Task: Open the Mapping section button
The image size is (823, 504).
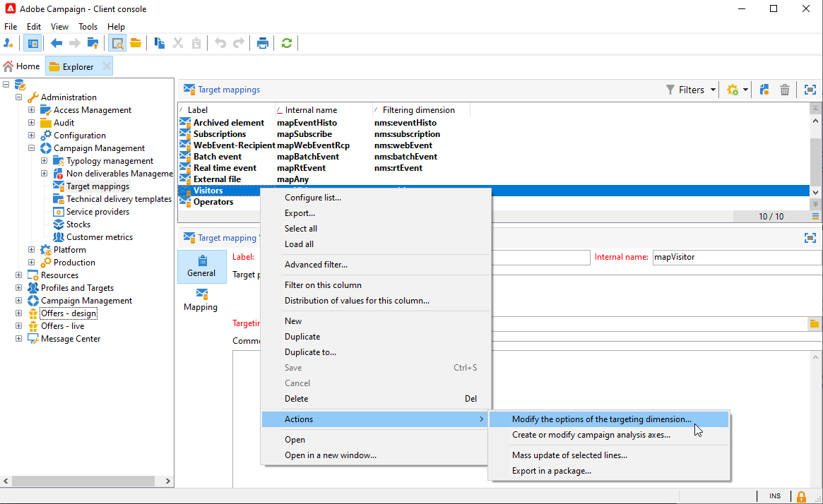Action: (201, 300)
